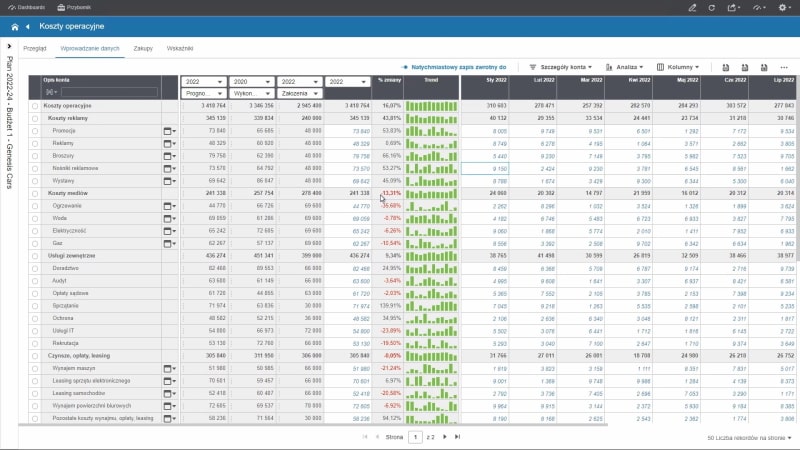
Task: Open details icon for Nośniki reklamowe row
Action: coord(169,168)
